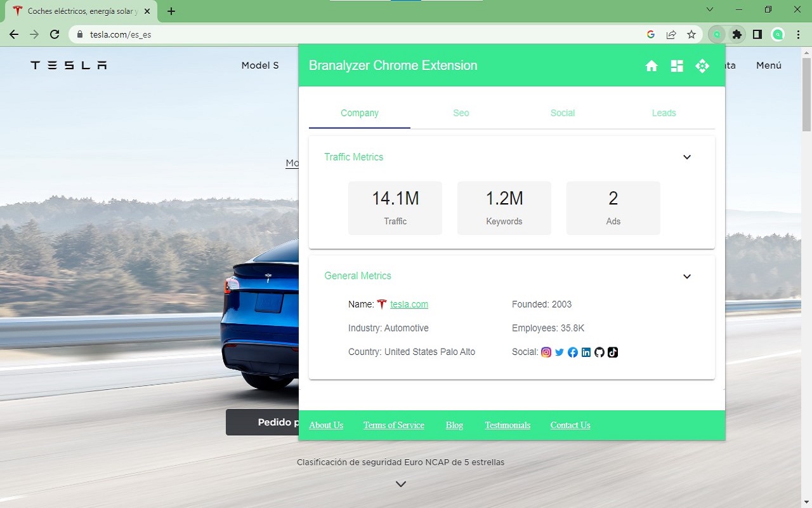
Task: Click the Industry: Automotive text
Action: [388, 328]
